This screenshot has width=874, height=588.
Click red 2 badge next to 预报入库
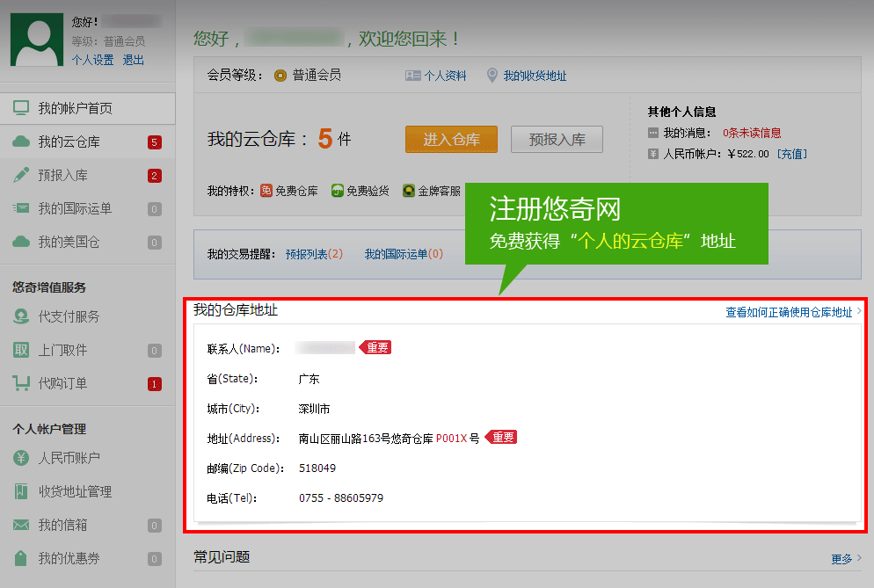click(x=155, y=176)
